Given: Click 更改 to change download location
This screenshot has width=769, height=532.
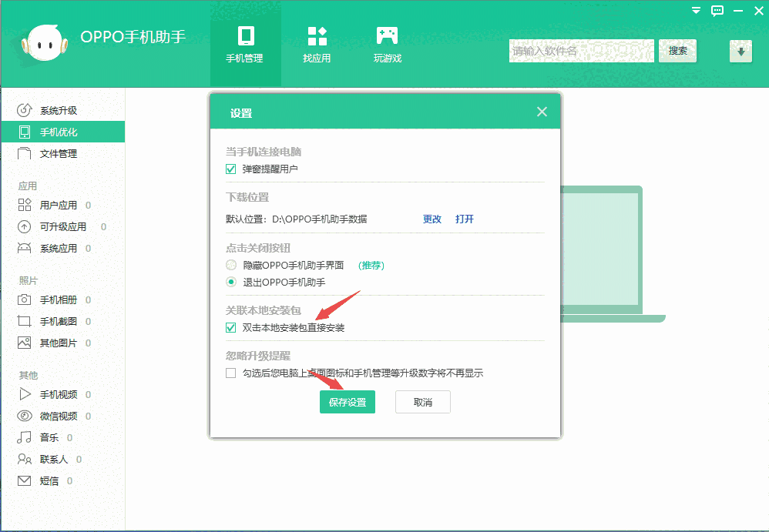Looking at the screenshot, I should pyautogui.click(x=432, y=219).
